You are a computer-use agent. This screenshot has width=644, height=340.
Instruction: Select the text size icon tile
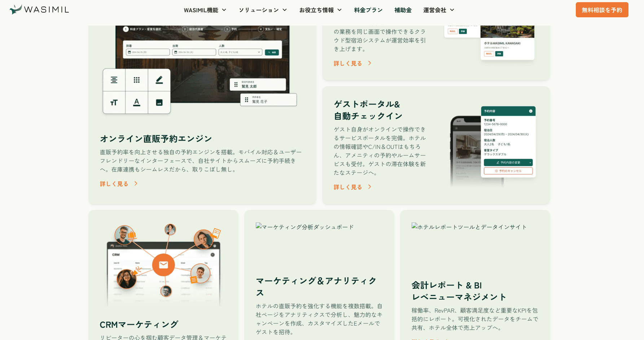pyautogui.click(x=114, y=103)
